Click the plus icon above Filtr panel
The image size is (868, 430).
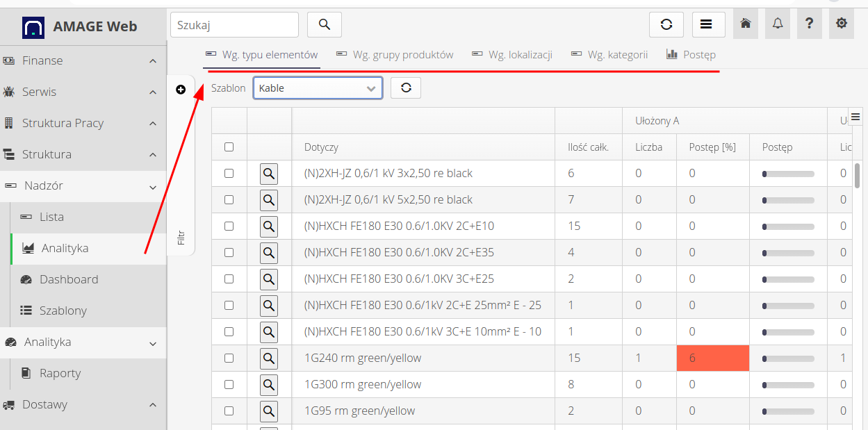click(x=181, y=90)
